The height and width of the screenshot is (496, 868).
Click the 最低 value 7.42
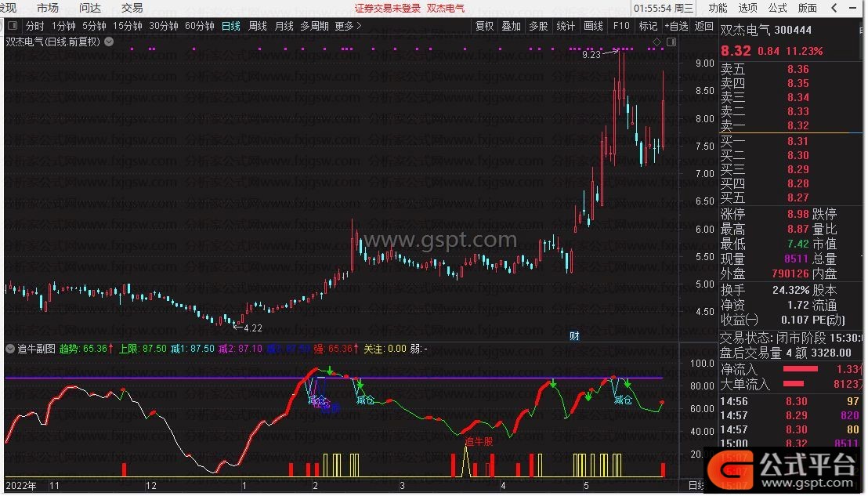pos(797,244)
